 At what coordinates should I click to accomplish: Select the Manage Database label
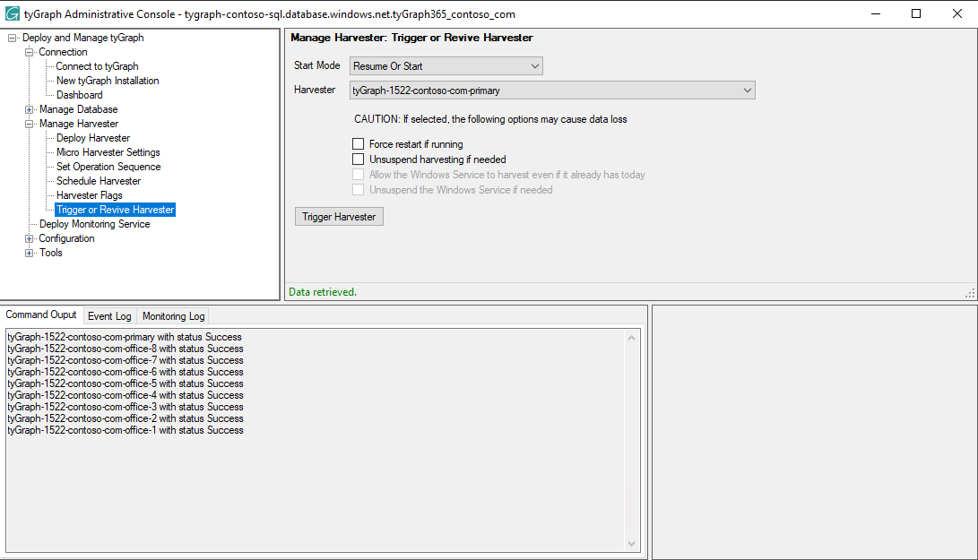tap(79, 109)
